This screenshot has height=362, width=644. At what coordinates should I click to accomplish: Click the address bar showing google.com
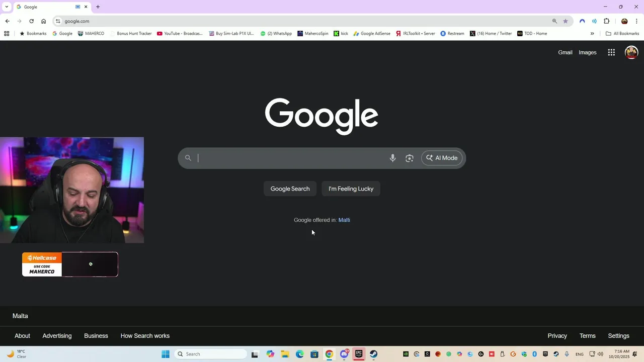pos(302,21)
